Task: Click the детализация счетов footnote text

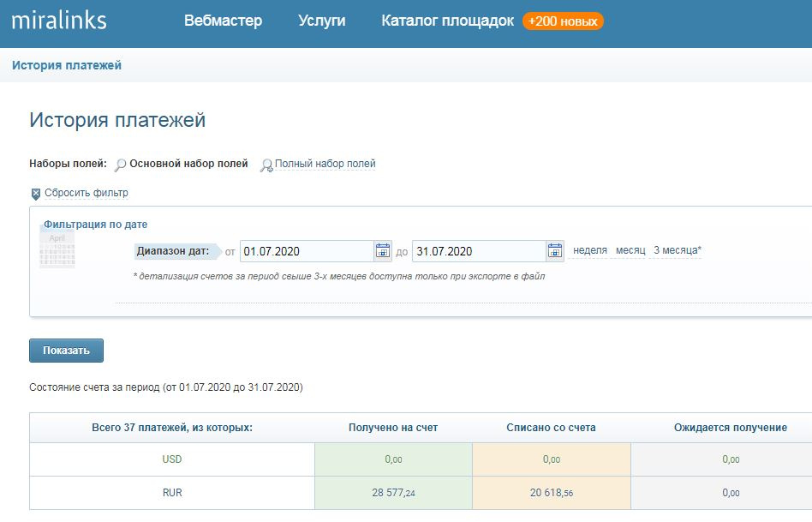Action: tap(339, 276)
